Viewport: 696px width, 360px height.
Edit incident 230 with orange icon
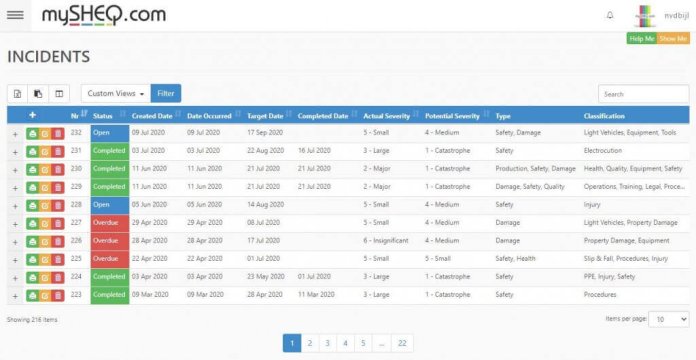45,170
